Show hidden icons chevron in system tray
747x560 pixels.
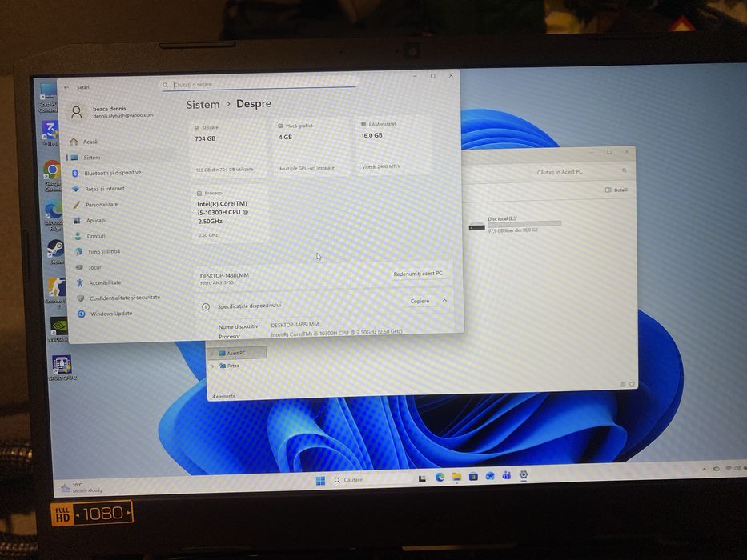704,470
